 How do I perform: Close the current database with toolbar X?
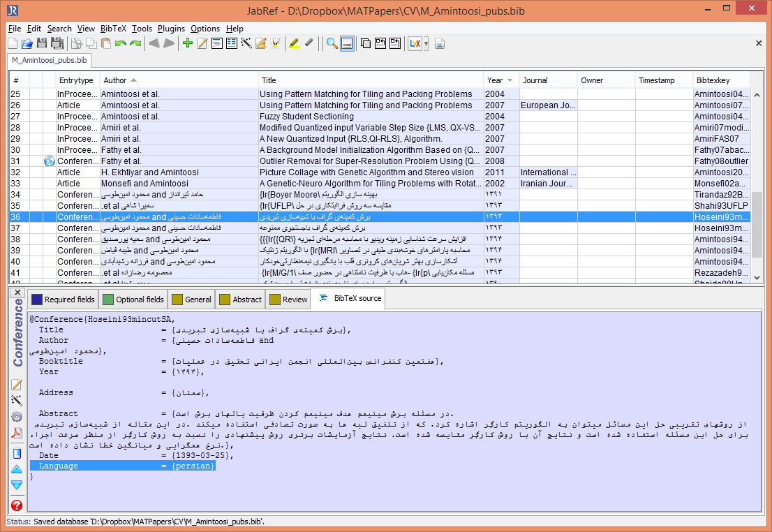click(x=759, y=43)
